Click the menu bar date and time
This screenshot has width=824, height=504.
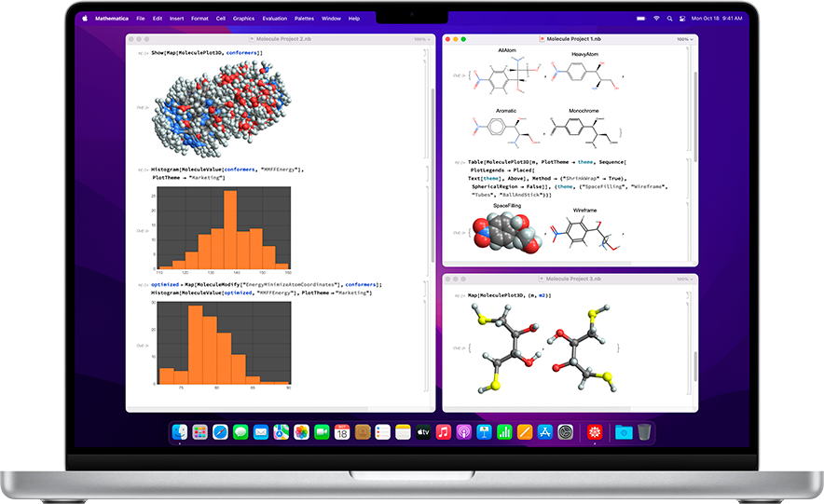tap(717, 19)
